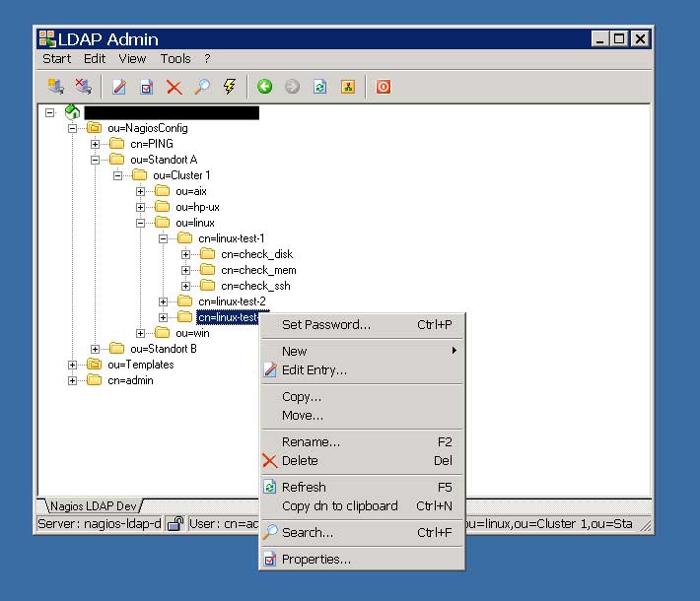Click the magnifier Search toolbar icon
The width and height of the screenshot is (700, 601).
(x=202, y=87)
